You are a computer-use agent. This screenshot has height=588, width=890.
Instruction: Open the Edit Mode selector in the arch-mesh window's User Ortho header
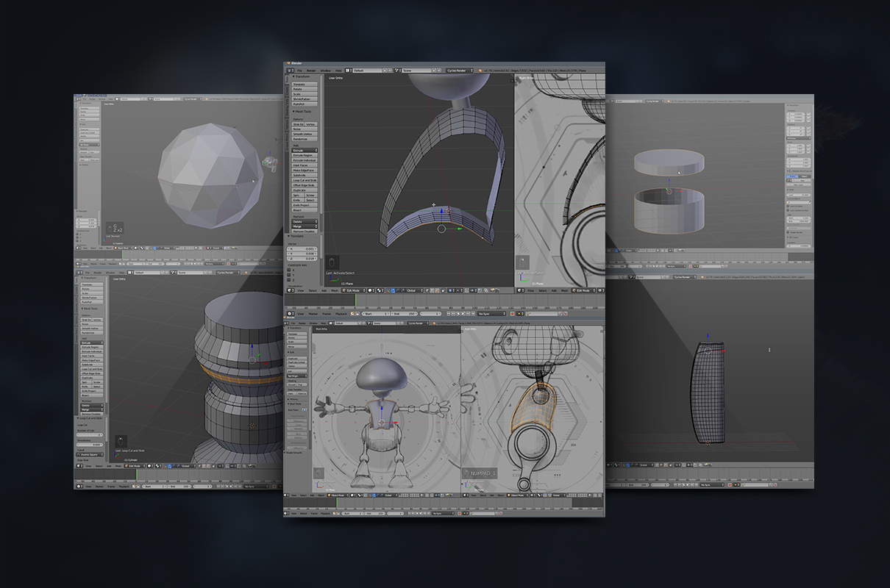tap(354, 290)
